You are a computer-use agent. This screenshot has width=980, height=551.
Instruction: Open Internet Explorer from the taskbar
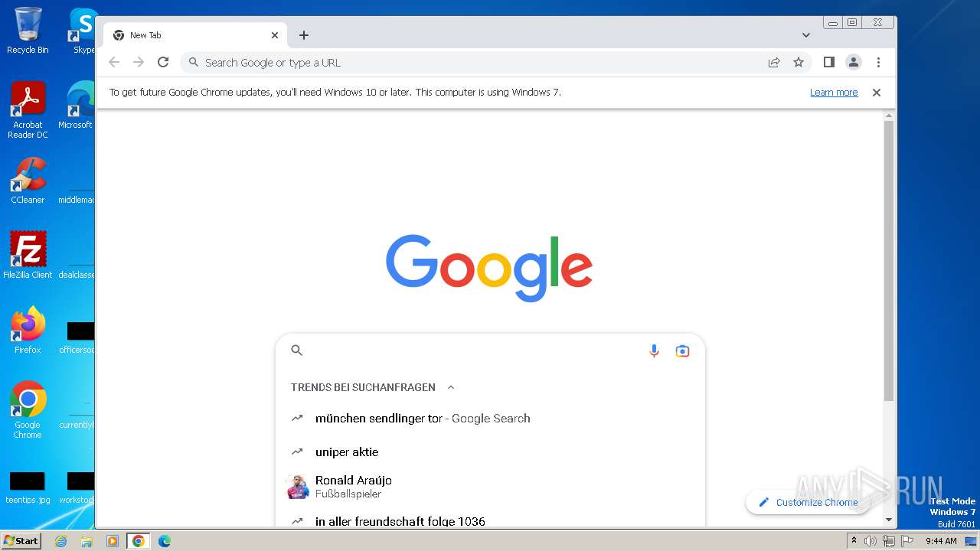click(x=61, y=541)
